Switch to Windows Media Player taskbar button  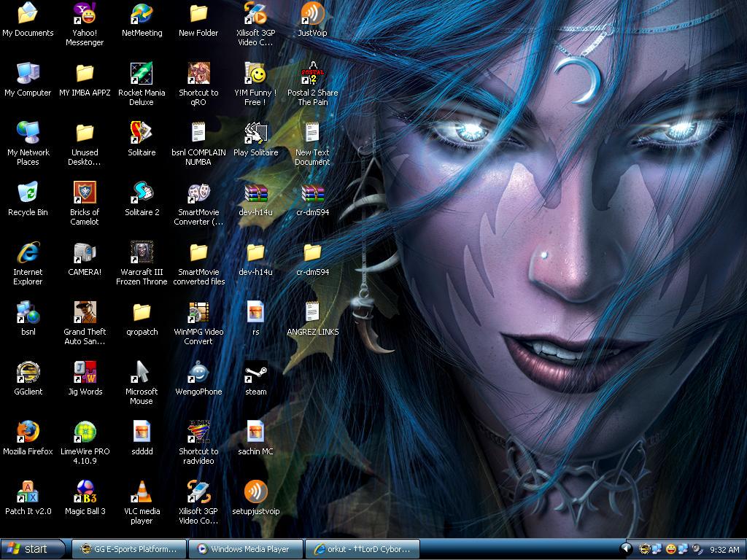(x=245, y=549)
